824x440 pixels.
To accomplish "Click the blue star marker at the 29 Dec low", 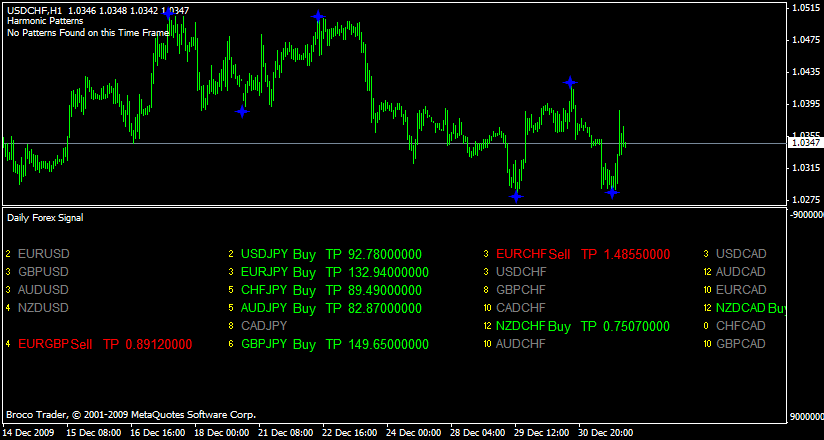I will coord(516,196).
